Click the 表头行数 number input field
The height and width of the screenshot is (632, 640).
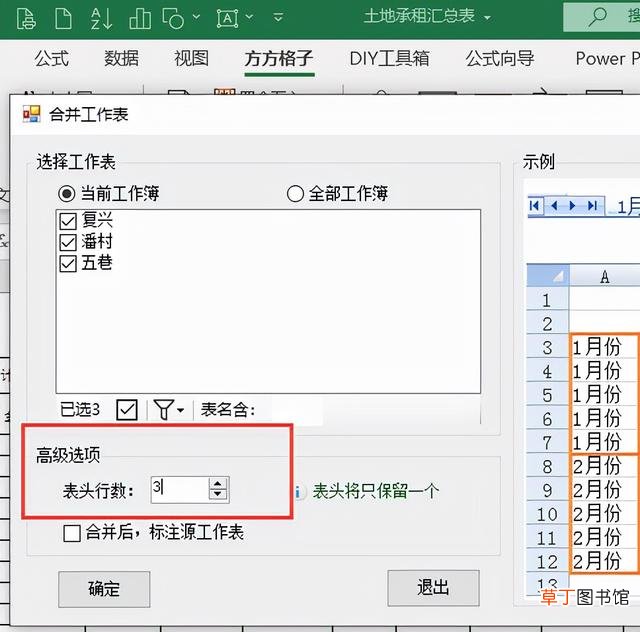coord(180,489)
